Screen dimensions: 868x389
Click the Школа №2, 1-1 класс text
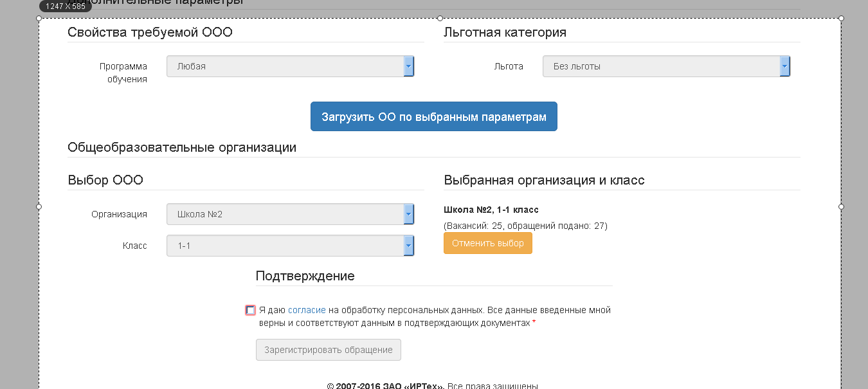coord(491,210)
